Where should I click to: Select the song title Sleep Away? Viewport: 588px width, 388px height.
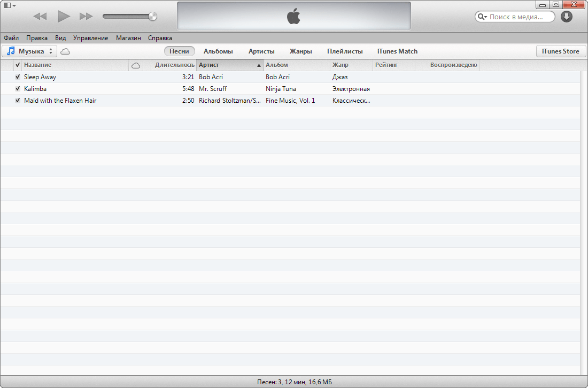(x=40, y=77)
